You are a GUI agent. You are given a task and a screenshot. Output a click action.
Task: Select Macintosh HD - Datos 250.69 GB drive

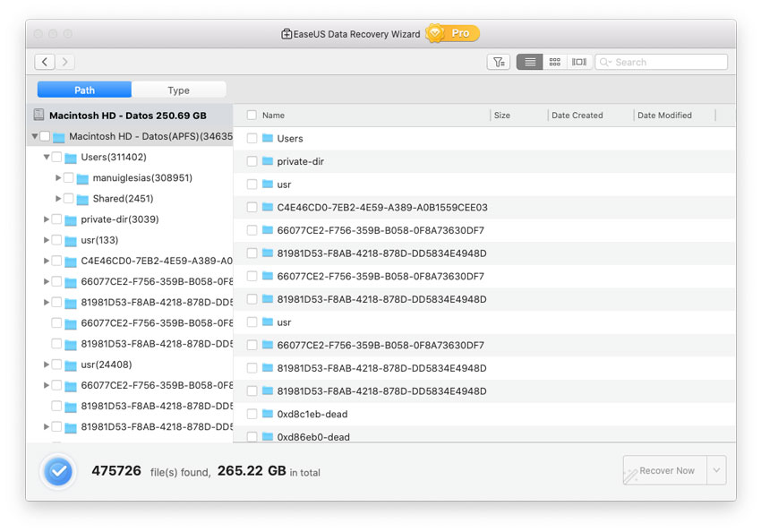[130, 115]
